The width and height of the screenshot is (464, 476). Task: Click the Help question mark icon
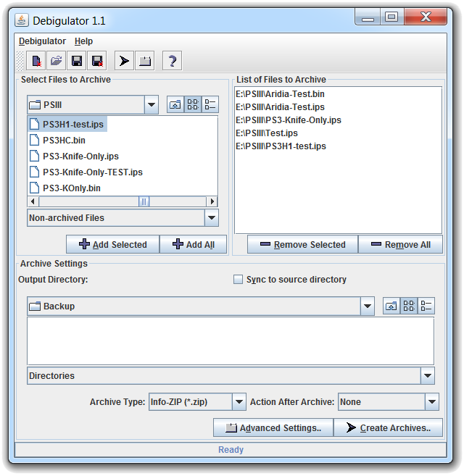172,61
